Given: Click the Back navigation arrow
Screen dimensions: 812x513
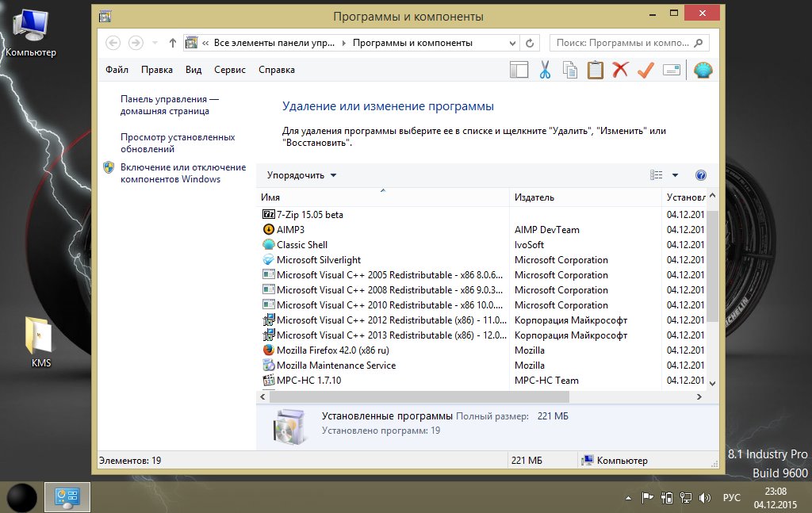Looking at the screenshot, I should coord(113,43).
